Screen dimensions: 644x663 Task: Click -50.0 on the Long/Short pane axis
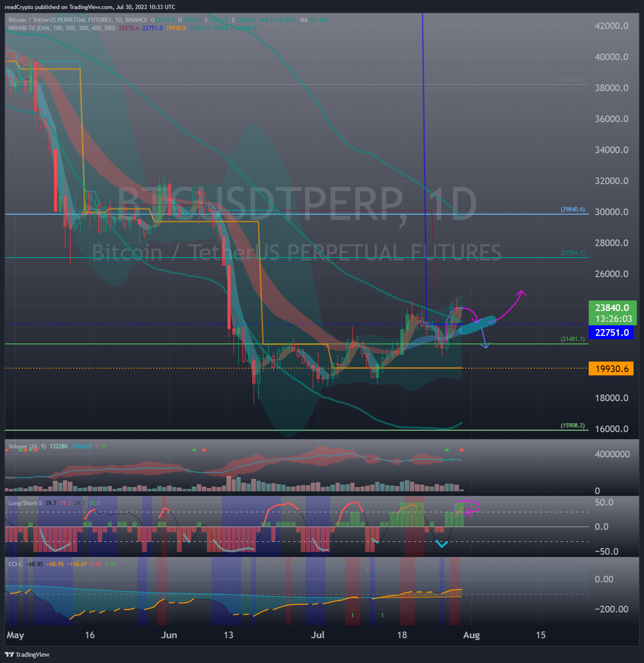[x=606, y=551]
